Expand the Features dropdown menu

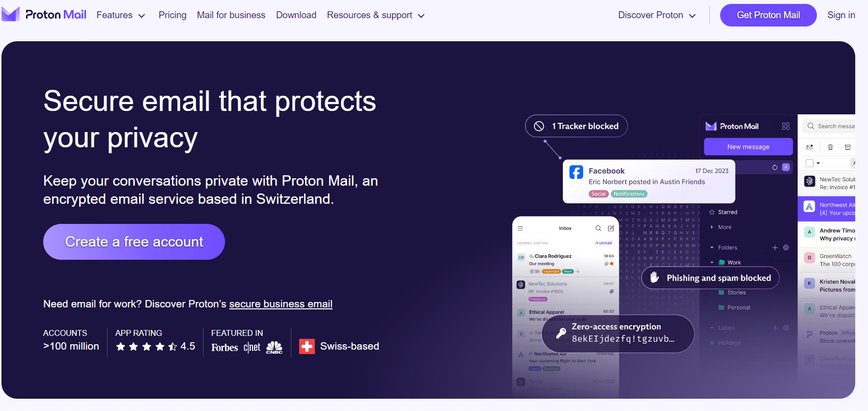[x=121, y=15]
